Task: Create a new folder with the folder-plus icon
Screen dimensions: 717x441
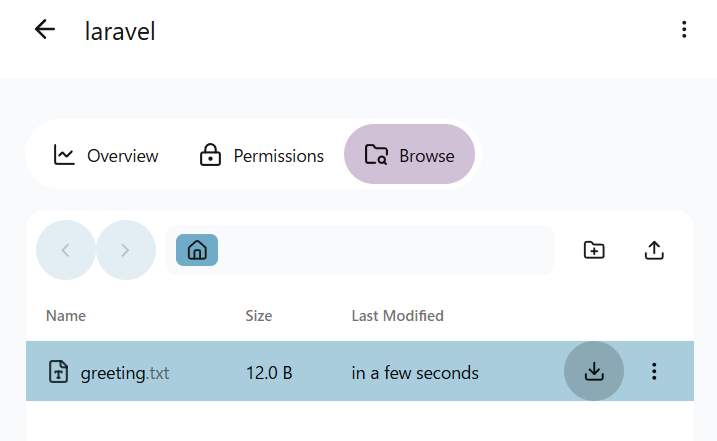Action: coord(594,250)
